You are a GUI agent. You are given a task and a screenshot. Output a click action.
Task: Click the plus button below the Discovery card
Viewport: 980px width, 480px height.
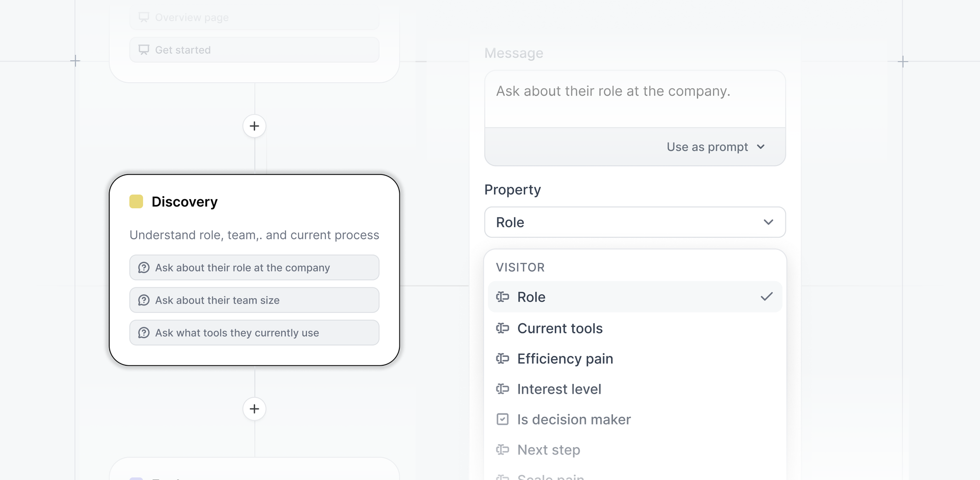click(x=254, y=408)
